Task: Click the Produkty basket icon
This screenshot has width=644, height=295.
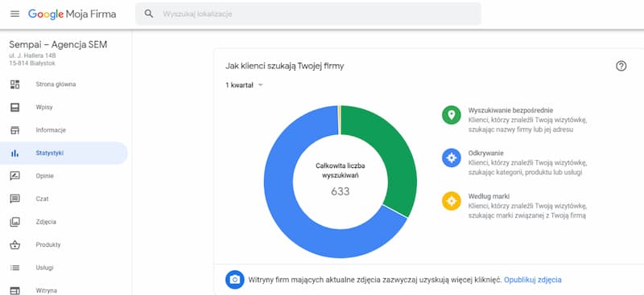Action: 14,245
